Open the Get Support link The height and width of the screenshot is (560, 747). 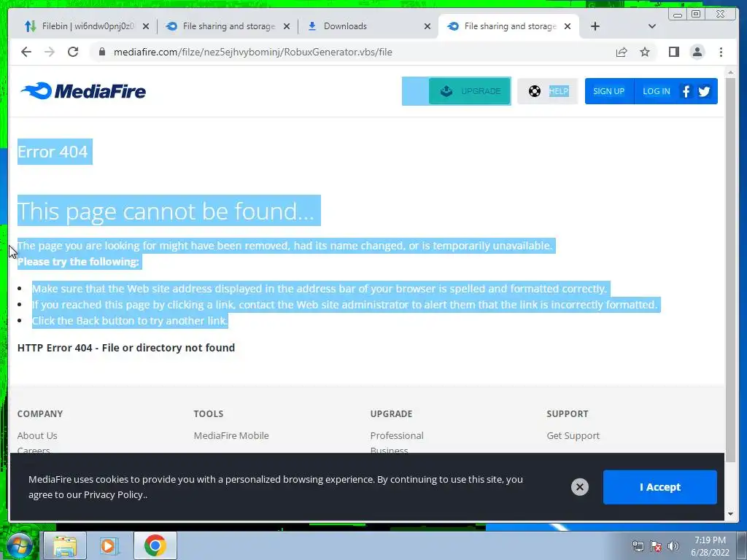point(573,435)
